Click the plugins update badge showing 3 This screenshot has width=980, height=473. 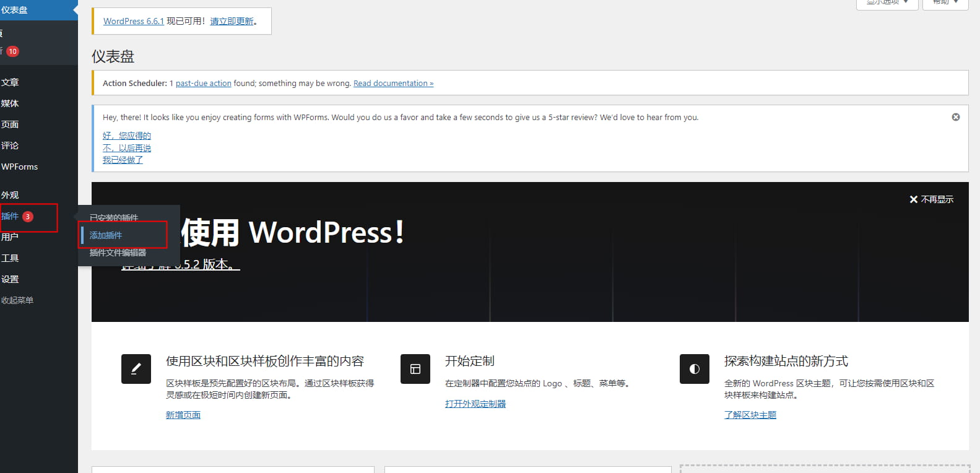pos(28,217)
